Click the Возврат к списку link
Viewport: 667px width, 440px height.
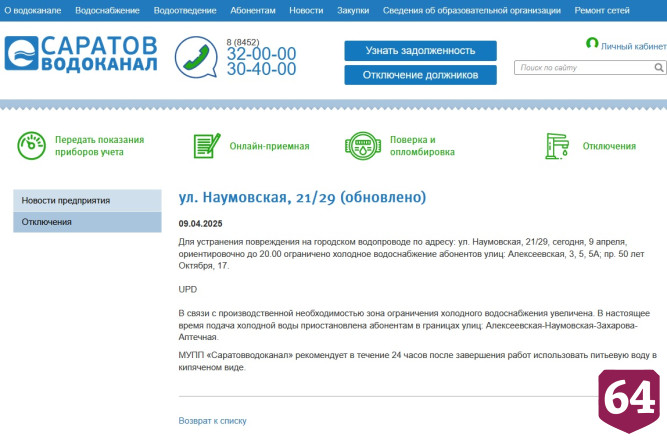point(212,421)
